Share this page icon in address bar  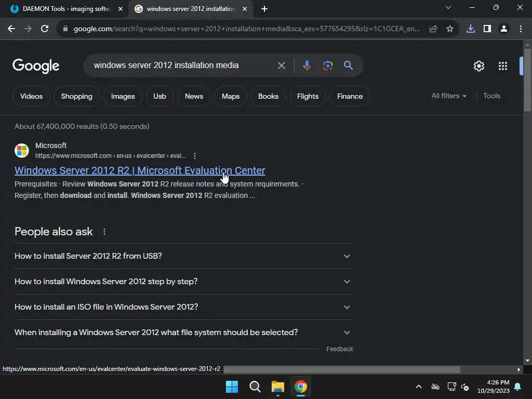coord(433,29)
